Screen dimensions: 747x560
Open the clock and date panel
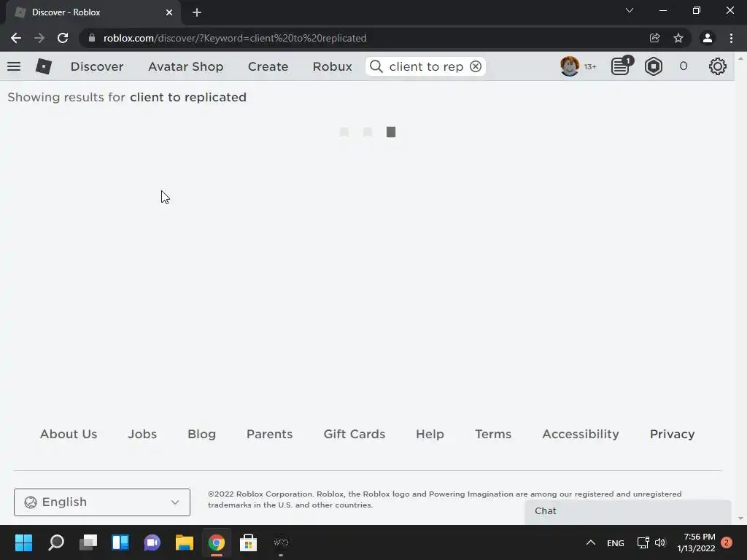click(696, 542)
